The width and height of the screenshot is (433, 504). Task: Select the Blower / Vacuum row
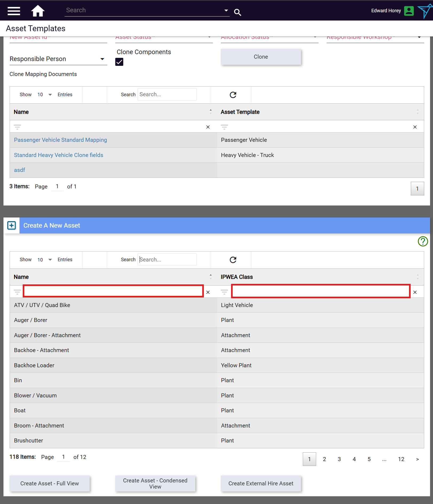(217, 396)
